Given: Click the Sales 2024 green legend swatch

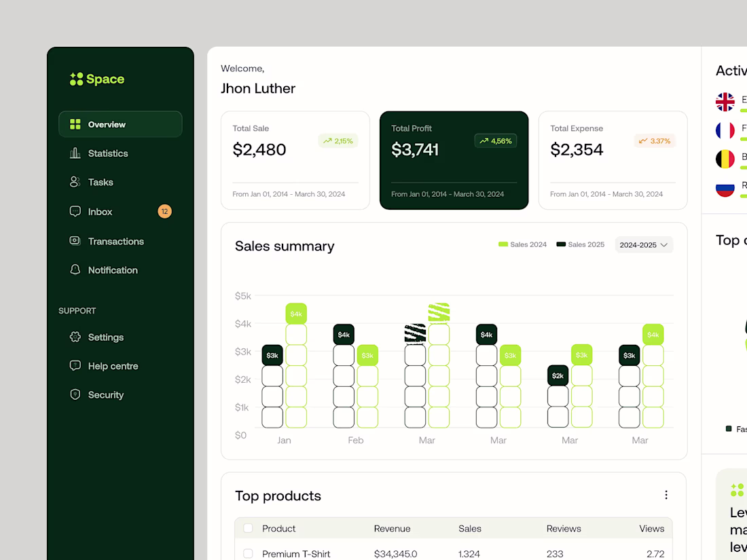Looking at the screenshot, I should 503,244.
